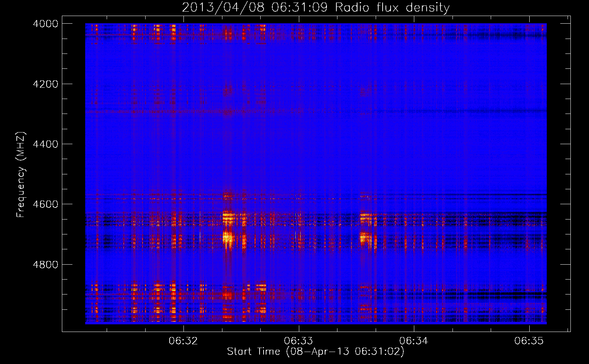Select the 4800 frequency axis label

click(x=45, y=265)
